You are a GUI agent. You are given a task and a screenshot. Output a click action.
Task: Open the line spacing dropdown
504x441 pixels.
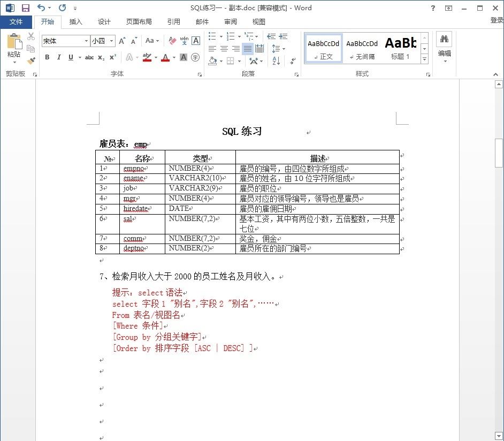click(278, 49)
